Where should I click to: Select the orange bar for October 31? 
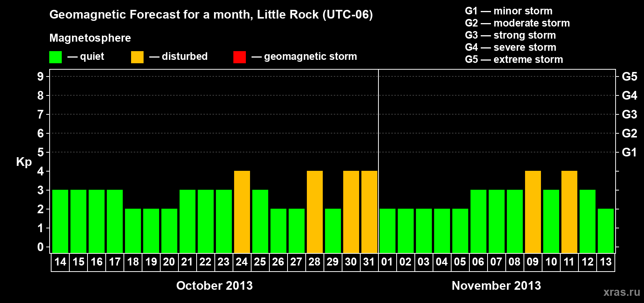[x=369, y=212]
